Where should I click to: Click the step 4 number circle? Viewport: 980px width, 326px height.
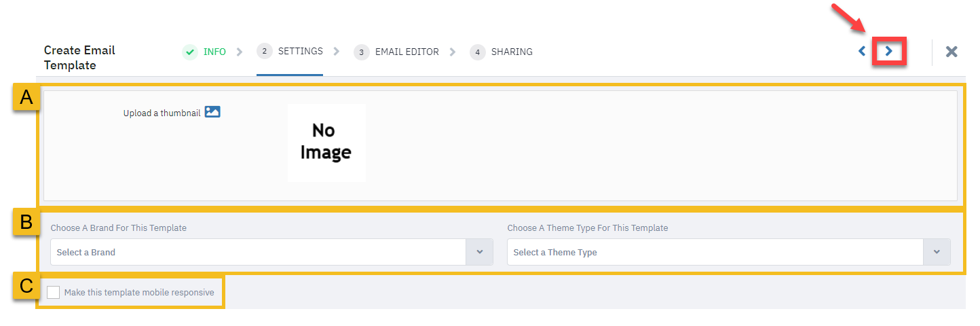pyautogui.click(x=478, y=52)
